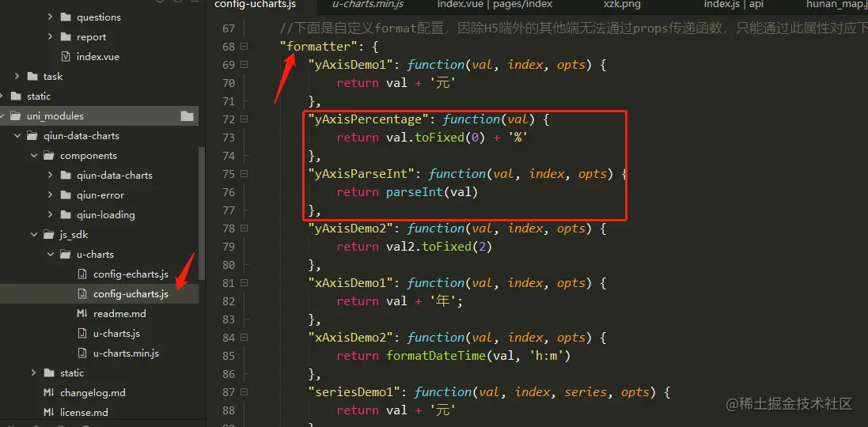Click the open folder icon of components

tap(49, 156)
